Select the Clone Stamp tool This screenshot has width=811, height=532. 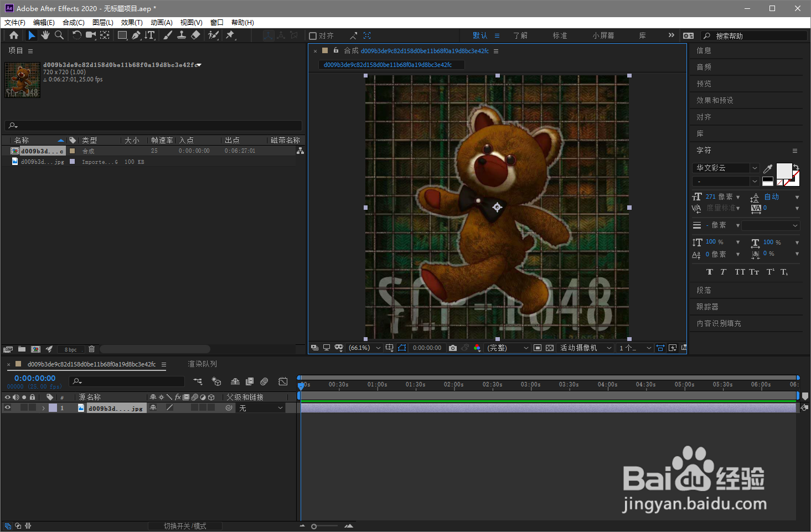(181, 35)
